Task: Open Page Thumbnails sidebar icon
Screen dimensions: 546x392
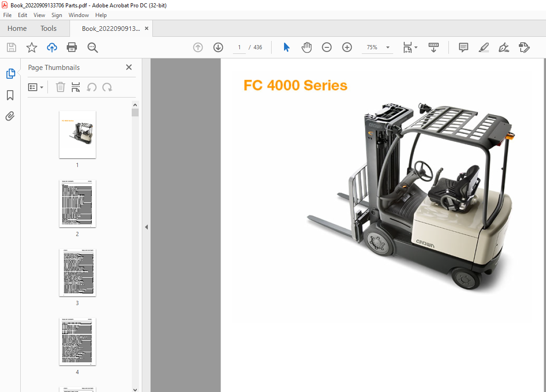Action: tap(11, 74)
